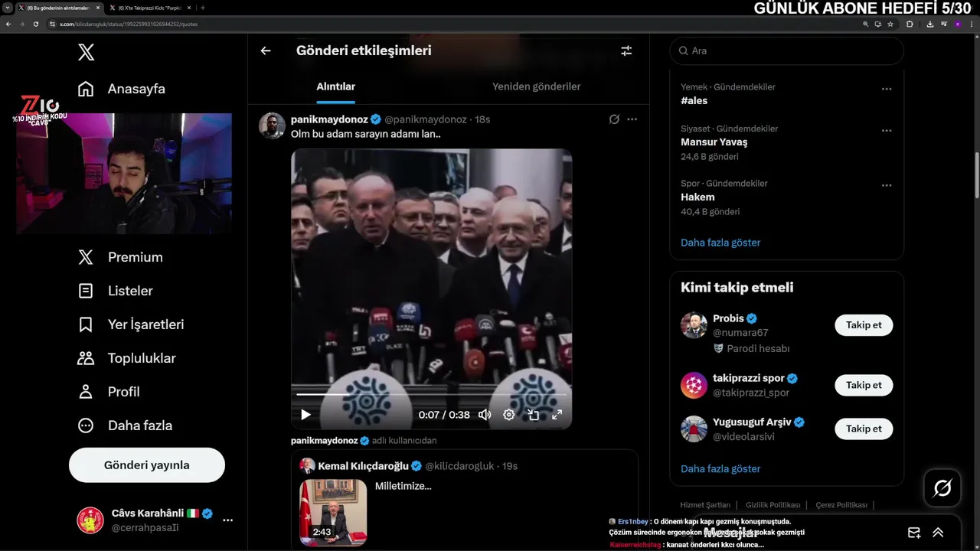Open Çerez Politikası link
Image resolution: width=980 pixels, height=551 pixels.
[841, 505]
